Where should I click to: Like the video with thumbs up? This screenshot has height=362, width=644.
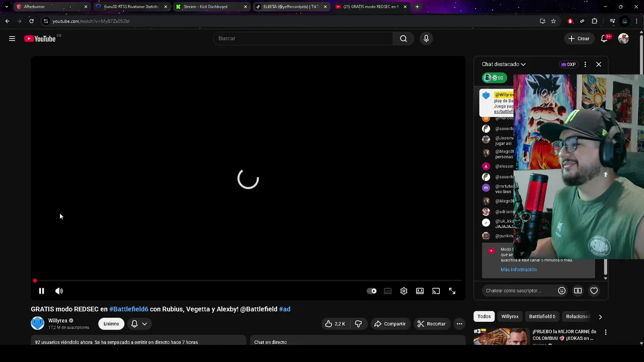point(335,324)
